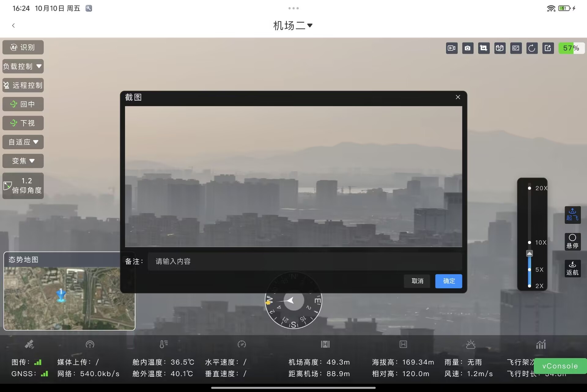Tap the three-dot menu at top center
Viewport: 587px width, 392px height.
(293, 8)
